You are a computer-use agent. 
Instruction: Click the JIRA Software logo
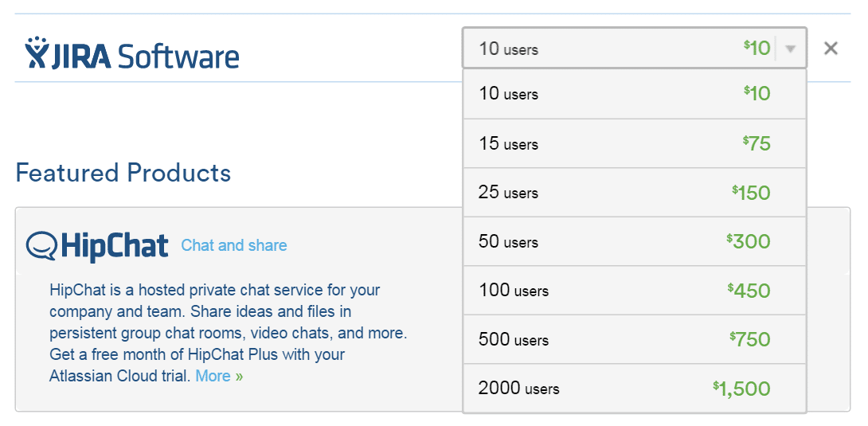click(x=131, y=53)
